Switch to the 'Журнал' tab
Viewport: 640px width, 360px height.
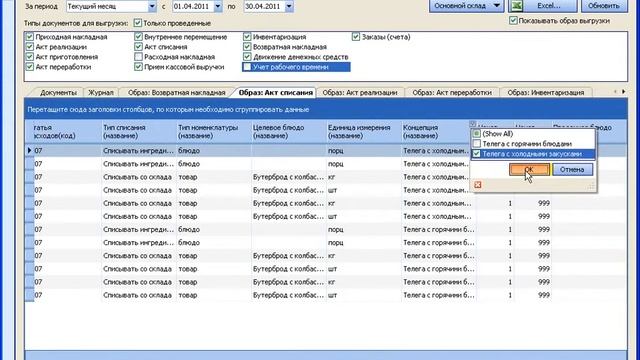[101, 93]
